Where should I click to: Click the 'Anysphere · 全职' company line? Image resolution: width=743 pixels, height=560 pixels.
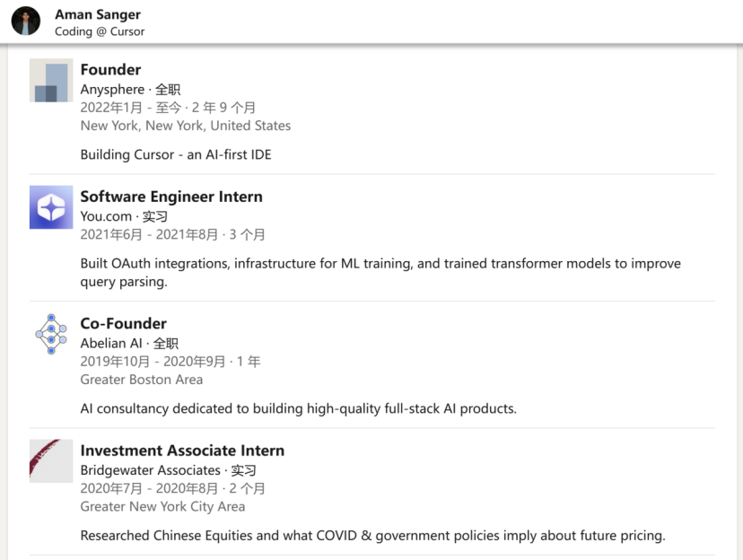[130, 90]
